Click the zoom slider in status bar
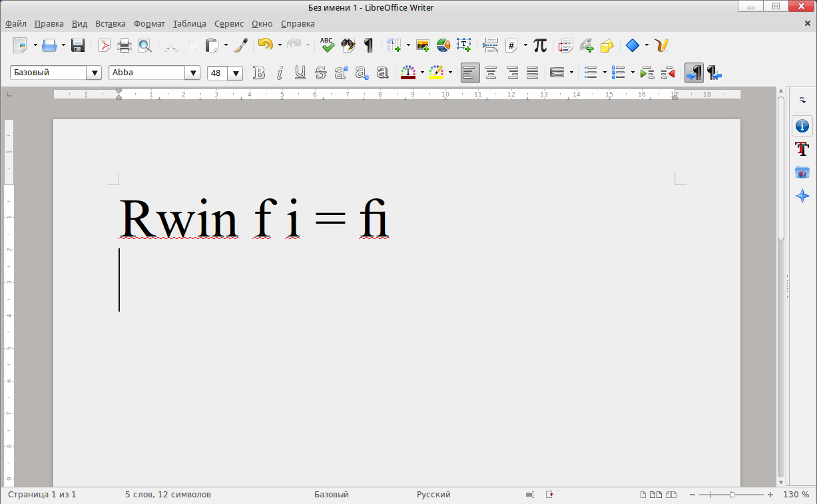The width and height of the screenshot is (817, 504). click(x=732, y=495)
